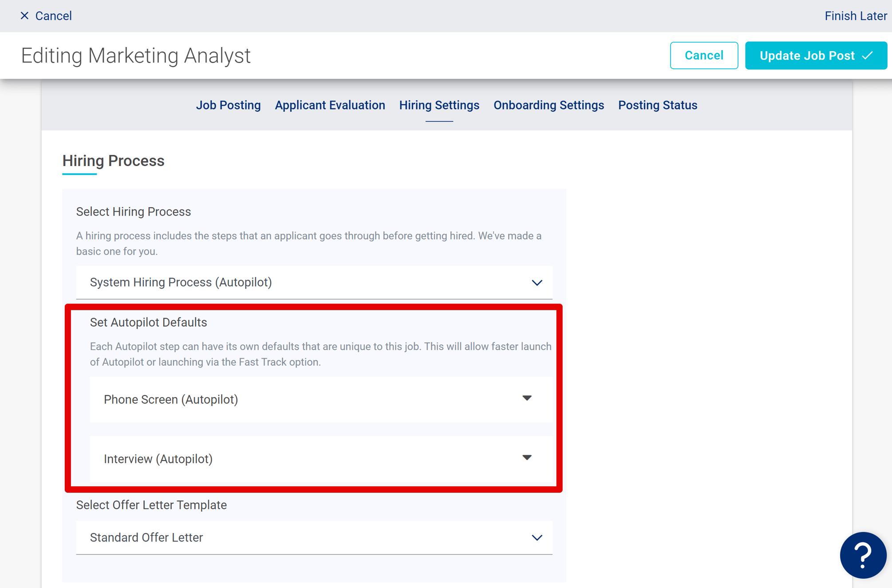This screenshot has height=588, width=892.
Task: Open the System Hiring Process (Autopilot) dropdown
Action: [314, 283]
